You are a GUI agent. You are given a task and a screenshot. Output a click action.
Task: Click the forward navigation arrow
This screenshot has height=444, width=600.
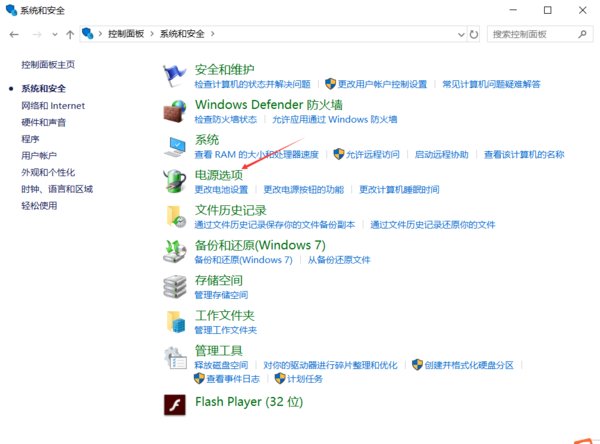(x=37, y=34)
